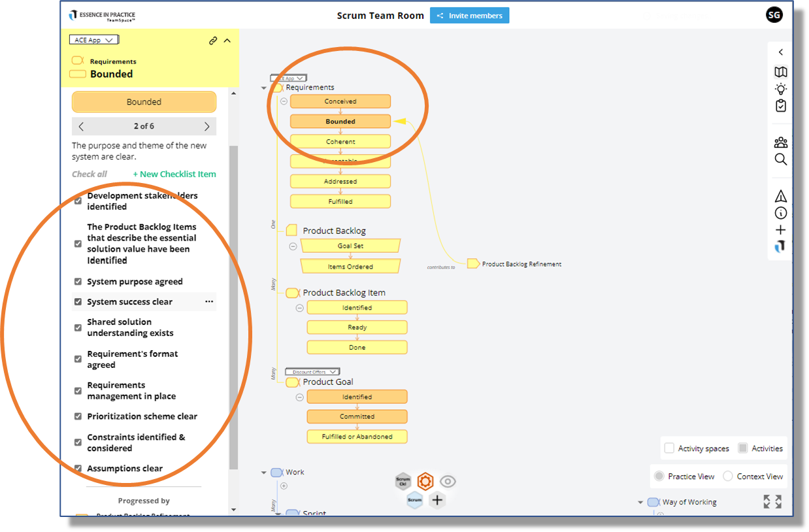Open the clipboard checklist icon
Viewport: 809px width, 532px height.
pos(780,106)
